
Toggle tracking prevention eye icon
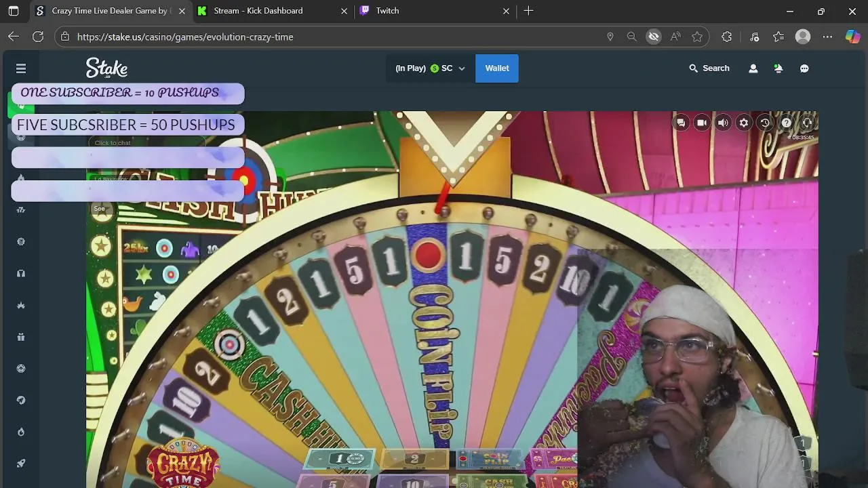(x=654, y=37)
